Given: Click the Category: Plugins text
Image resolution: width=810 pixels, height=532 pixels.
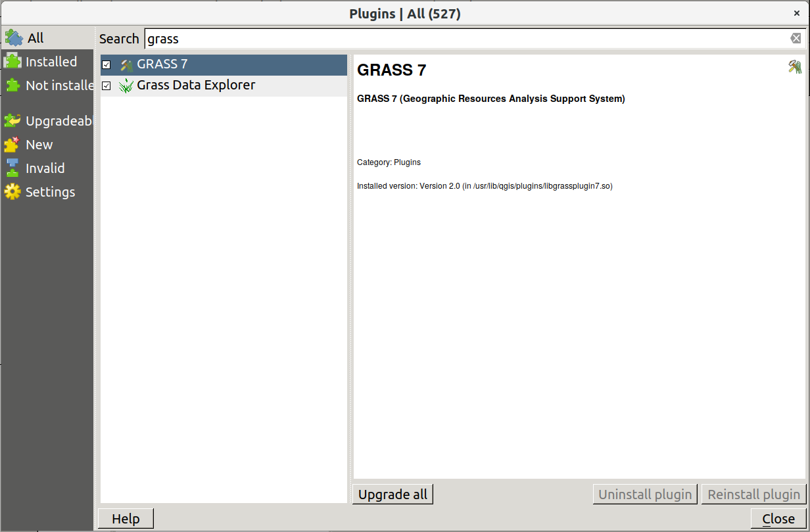Looking at the screenshot, I should 389,162.
